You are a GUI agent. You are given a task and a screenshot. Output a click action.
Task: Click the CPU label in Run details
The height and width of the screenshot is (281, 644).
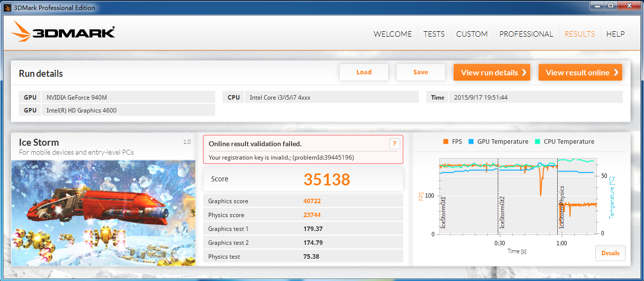(x=234, y=97)
